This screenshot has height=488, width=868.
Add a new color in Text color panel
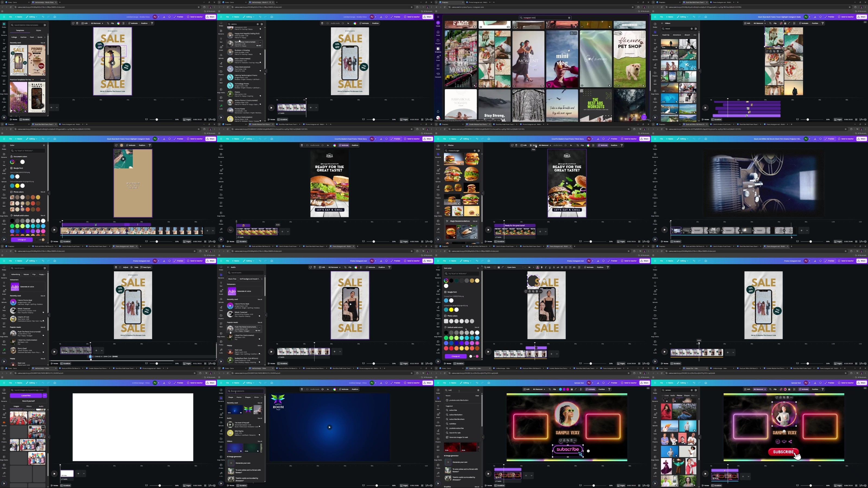click(446, 281)
